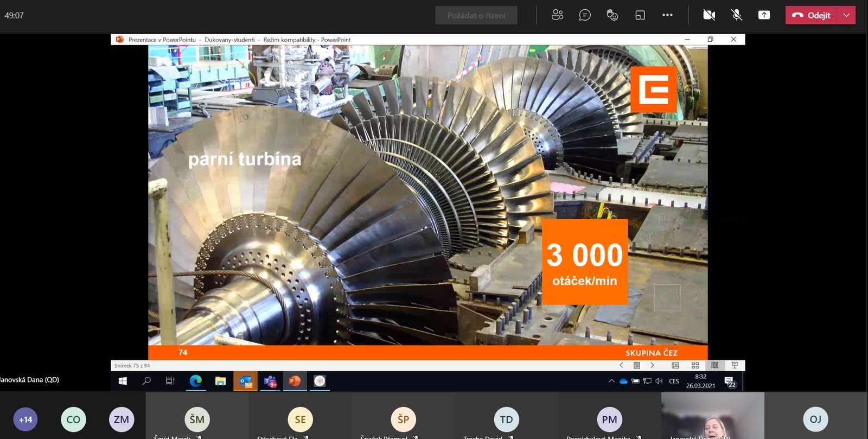
Task: Expand the Odejít leave options arrow
Action: 846,15
